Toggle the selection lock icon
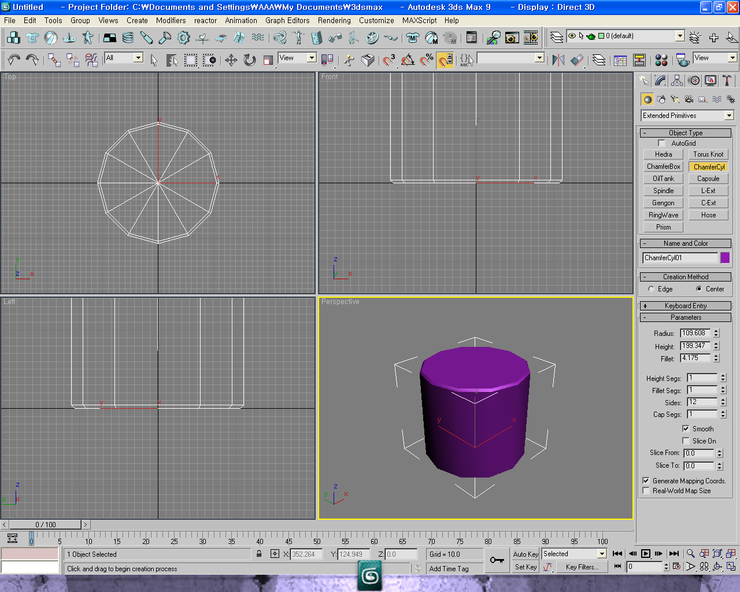This screenshot has height=592, width=740. 259,554
